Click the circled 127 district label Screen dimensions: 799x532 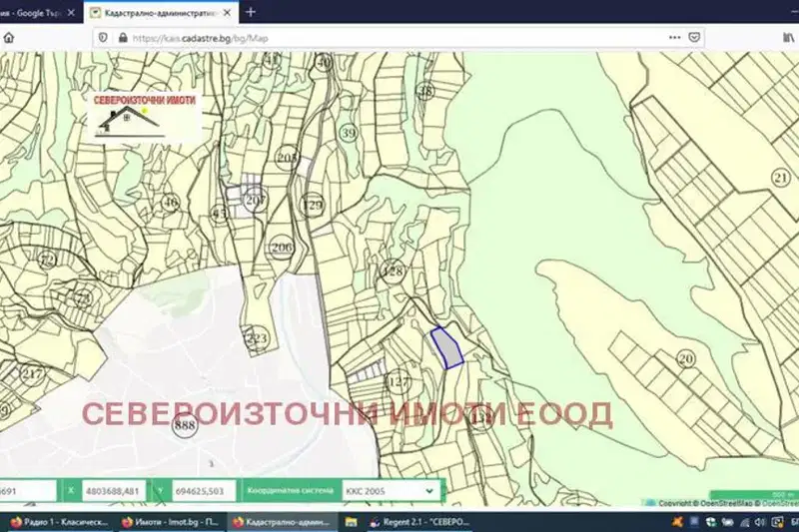(398, 381)
